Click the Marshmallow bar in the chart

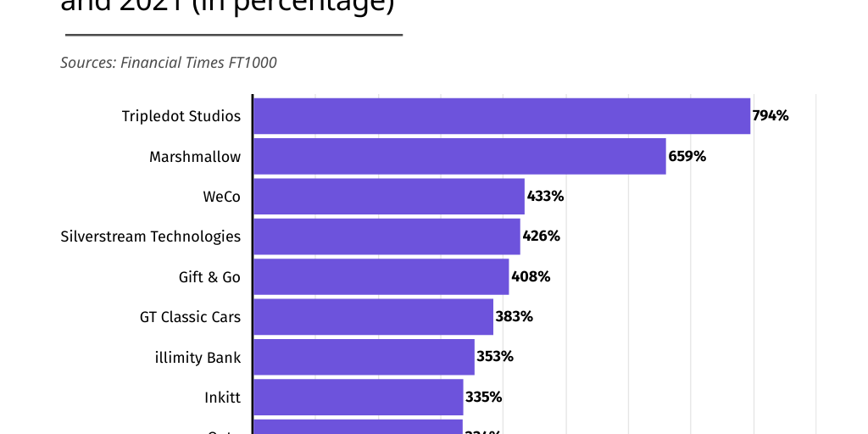459,157
